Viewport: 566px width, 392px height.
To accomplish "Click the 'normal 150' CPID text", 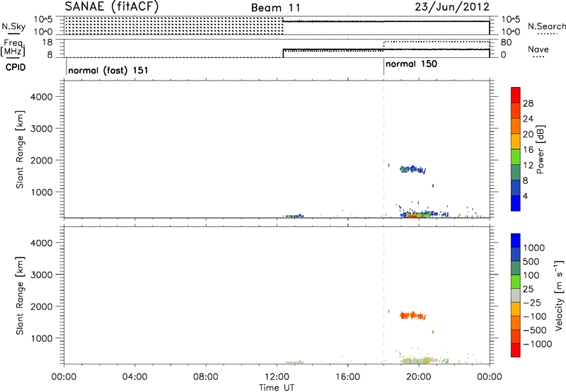I will (411, 64).
